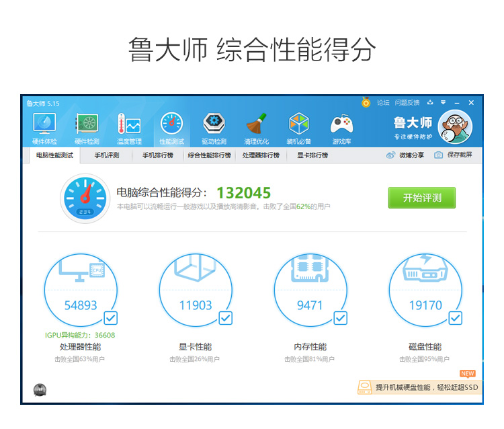The image size is (504, 429).
Task: Switch to 电脑性能测试 tab
Action: [x=54, y=155]
